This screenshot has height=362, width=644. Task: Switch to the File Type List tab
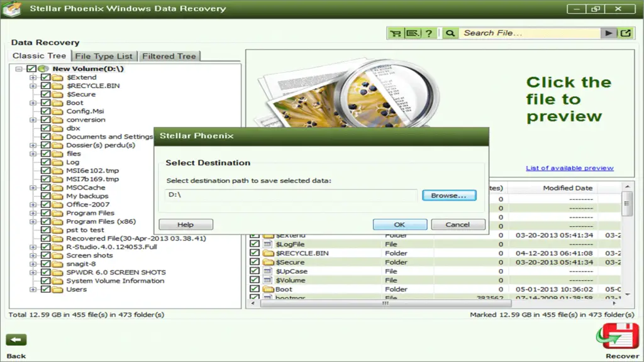pos(104,56)
